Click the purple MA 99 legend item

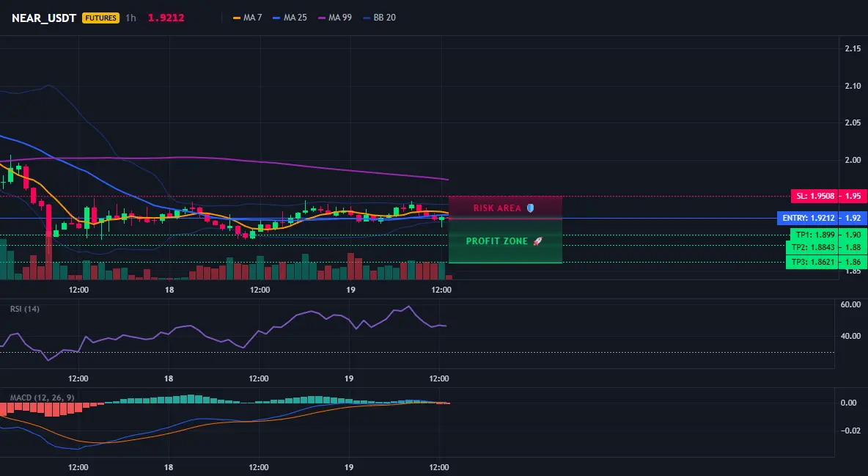point(335,18)
